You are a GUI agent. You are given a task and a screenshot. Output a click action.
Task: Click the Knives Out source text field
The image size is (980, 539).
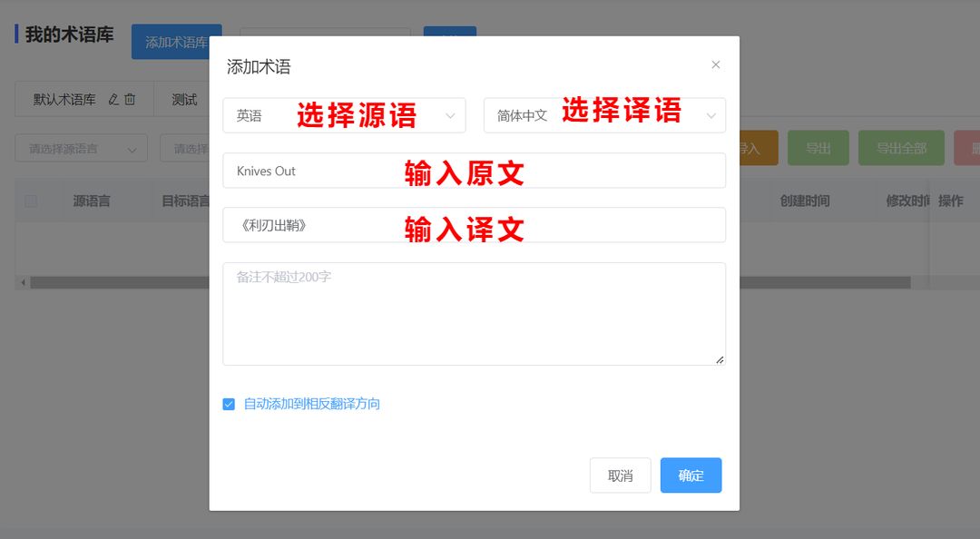(363, 170)
